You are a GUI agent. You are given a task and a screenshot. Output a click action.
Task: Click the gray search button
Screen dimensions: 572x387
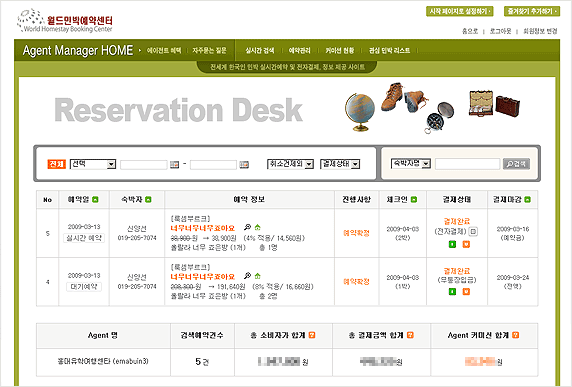pyautogui.click(x=516, y=164)
